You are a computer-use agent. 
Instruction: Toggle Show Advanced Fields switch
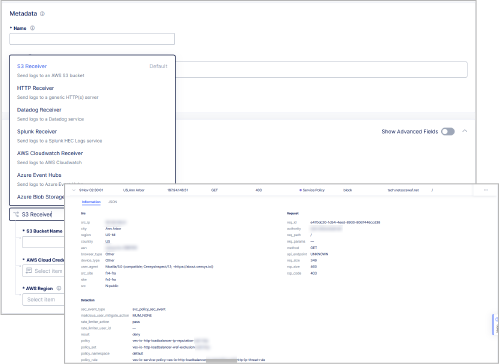(x=448, y=131)
